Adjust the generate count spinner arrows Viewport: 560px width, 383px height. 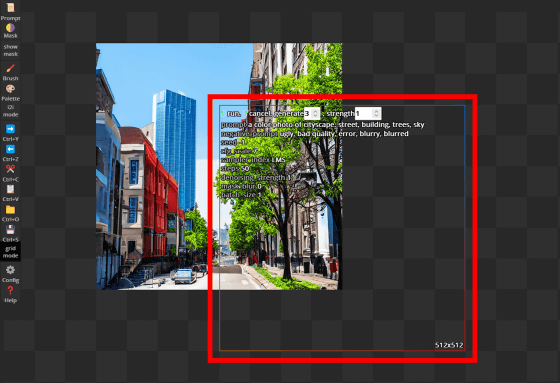[315, 114]
